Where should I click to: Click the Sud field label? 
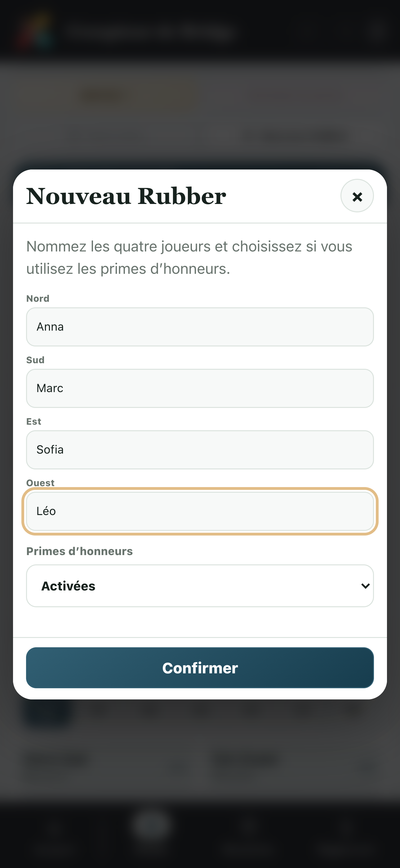point(35,360)
